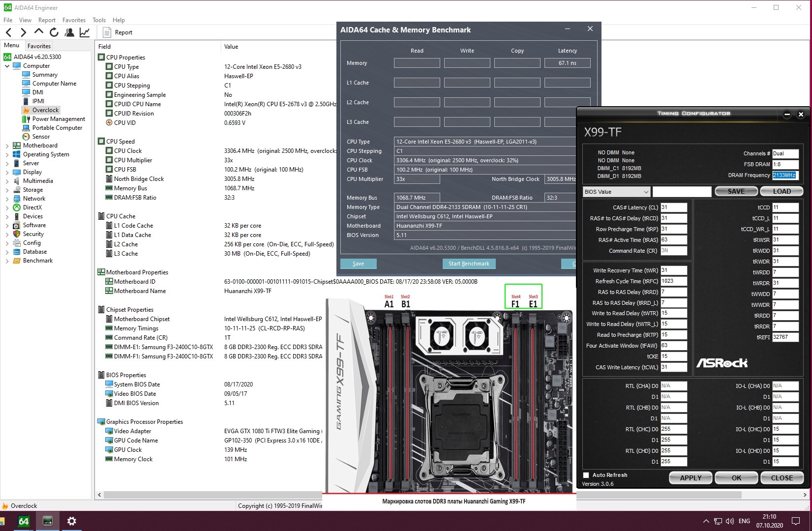The width and height of the screenshot is (812, 531).
Task: Open the BIOS Value dropdown
Action: [617, 192]
